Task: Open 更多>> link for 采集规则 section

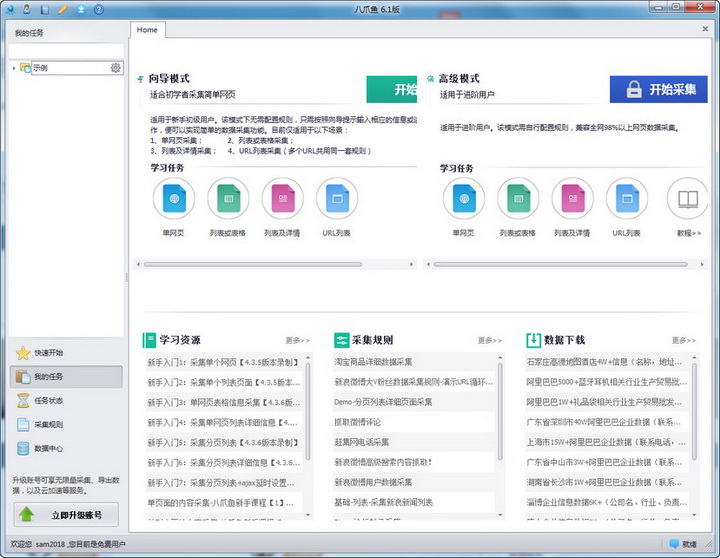Action: tap(489, 340)
